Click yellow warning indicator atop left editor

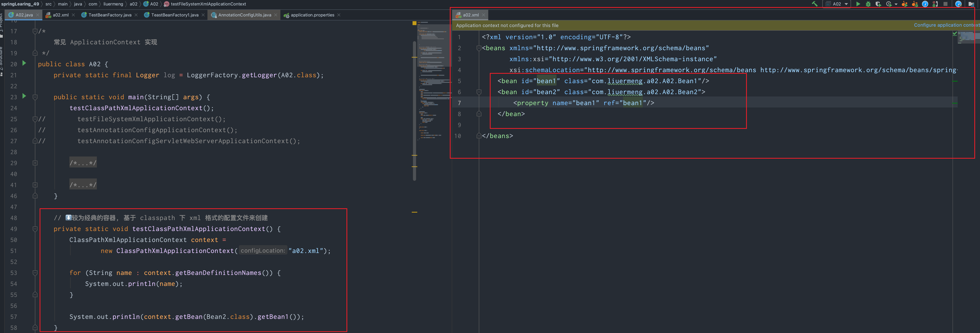414,23
